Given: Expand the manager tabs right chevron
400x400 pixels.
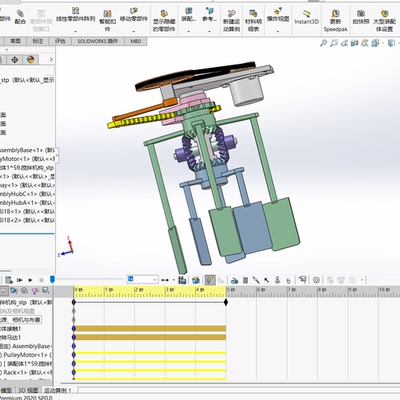Looking at the screenshot, I should (51, 59).
